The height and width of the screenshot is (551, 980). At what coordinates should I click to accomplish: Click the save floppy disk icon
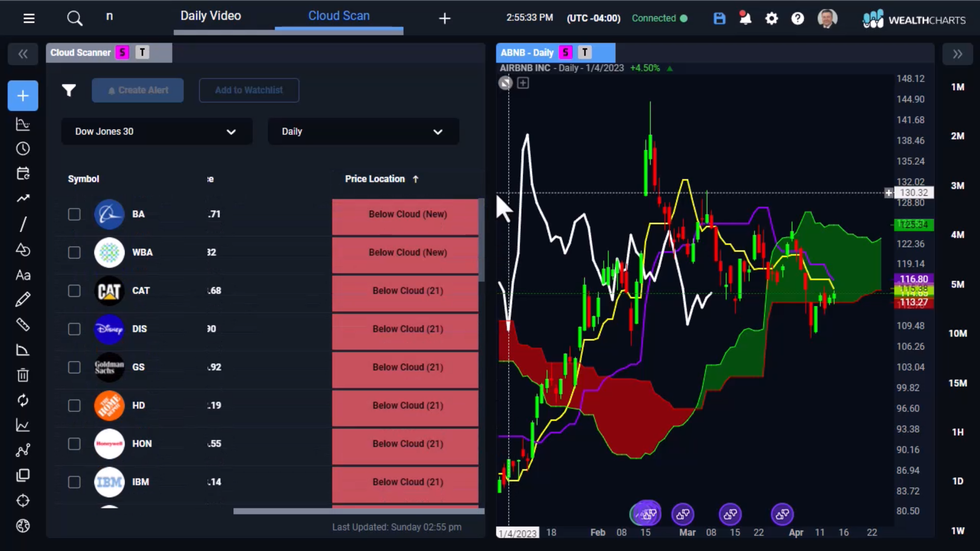coord(719,19)
